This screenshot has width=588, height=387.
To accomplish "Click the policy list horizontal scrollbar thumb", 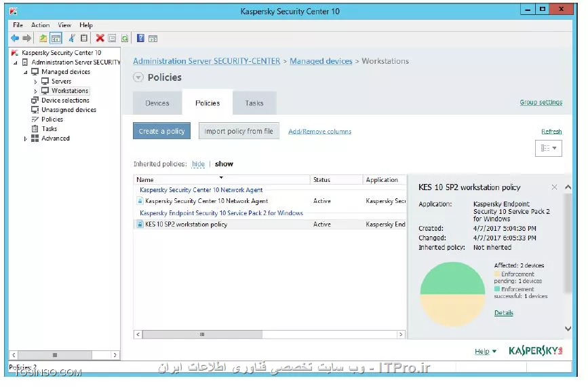I will 202,334.
